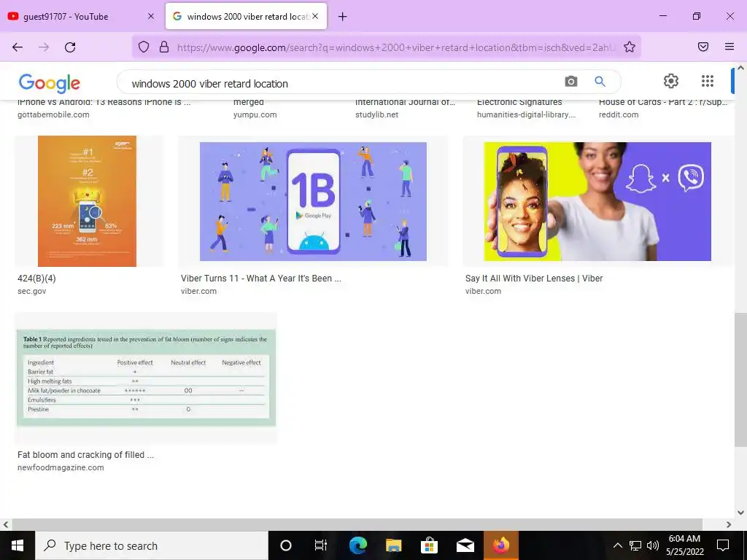The height and width of the screenshot is (560, 747).
Task: Open Task View icon
Action: 321,545
